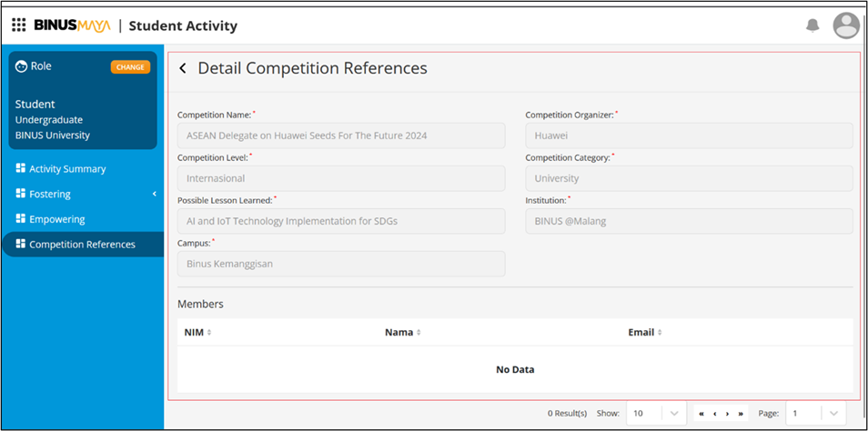
Task: Click the BINUSMAYA logo
Action: click(x=72, y=25)
